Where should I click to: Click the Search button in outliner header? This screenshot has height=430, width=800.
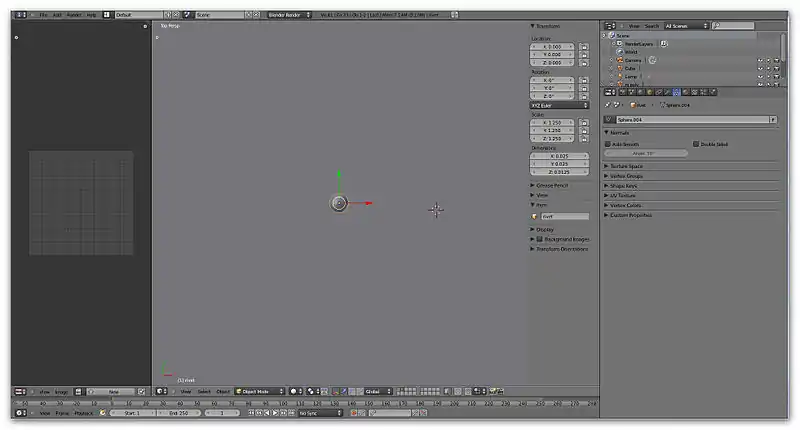click(652, 25)
